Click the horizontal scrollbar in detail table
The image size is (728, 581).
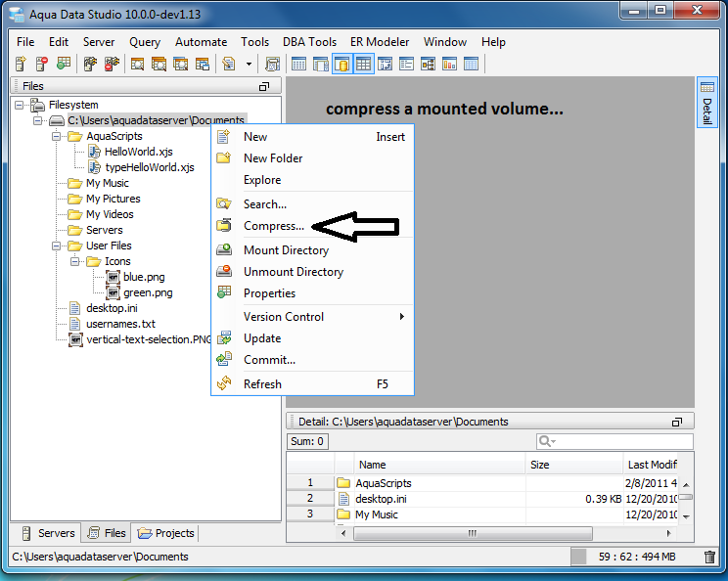click(x=473, y=533)
